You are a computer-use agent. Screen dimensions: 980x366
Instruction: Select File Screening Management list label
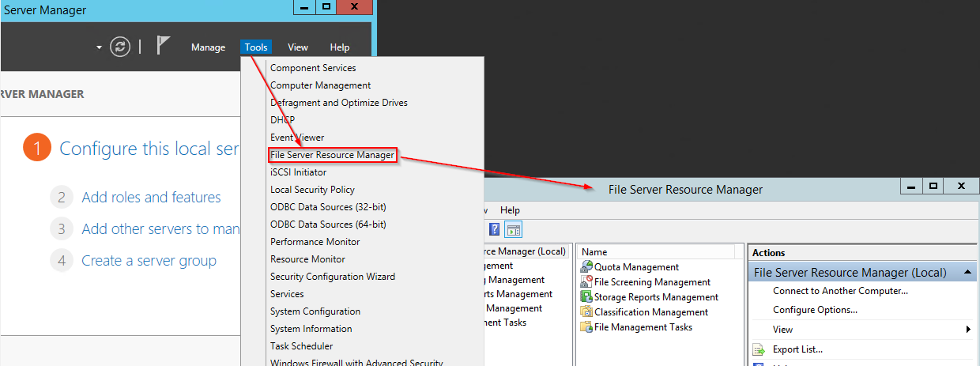(x=652, y=282)
